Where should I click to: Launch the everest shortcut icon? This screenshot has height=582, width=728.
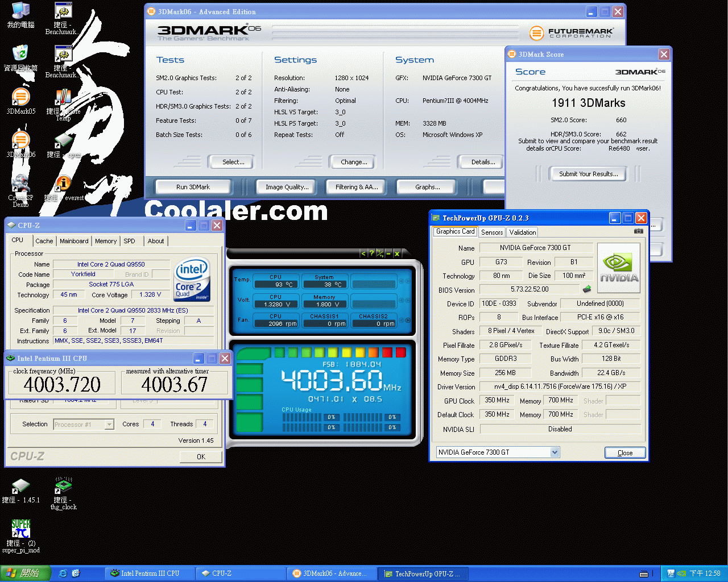coord(63,188)
